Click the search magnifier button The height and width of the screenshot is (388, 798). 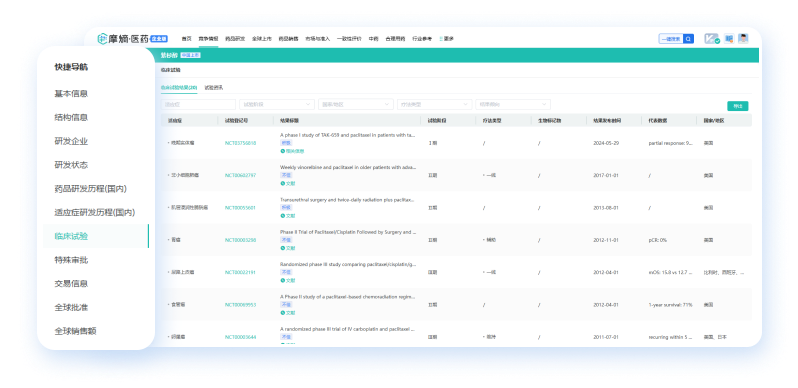click(688, 39)
